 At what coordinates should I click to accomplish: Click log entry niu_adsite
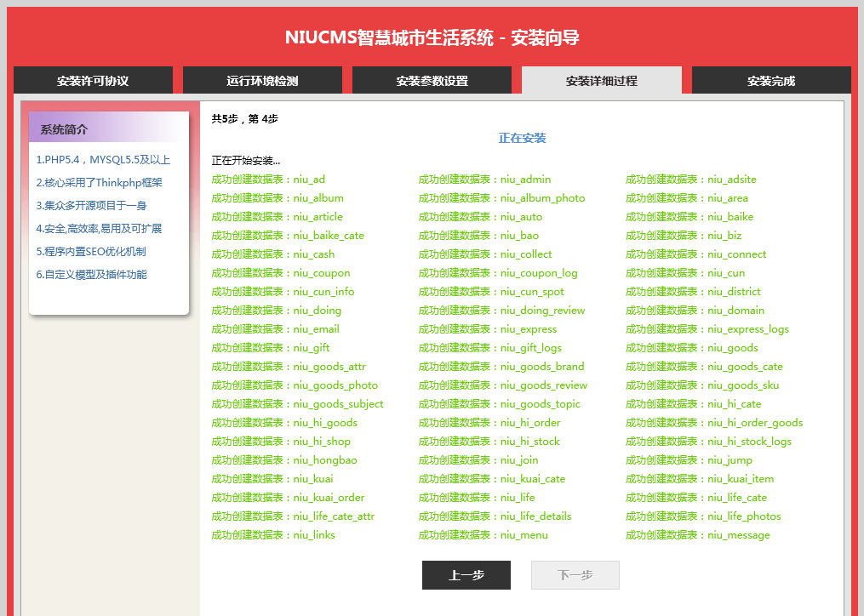tap(691, 179)
